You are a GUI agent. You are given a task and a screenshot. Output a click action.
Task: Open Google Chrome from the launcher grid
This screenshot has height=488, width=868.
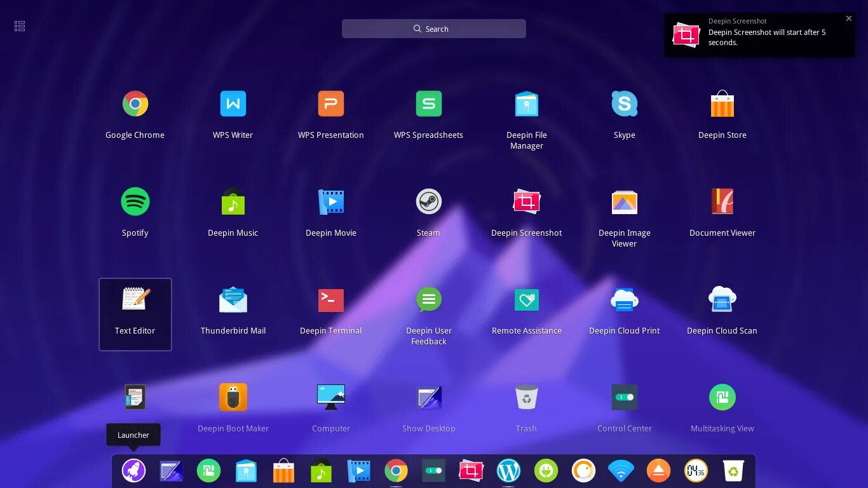[x=135, y=104]
